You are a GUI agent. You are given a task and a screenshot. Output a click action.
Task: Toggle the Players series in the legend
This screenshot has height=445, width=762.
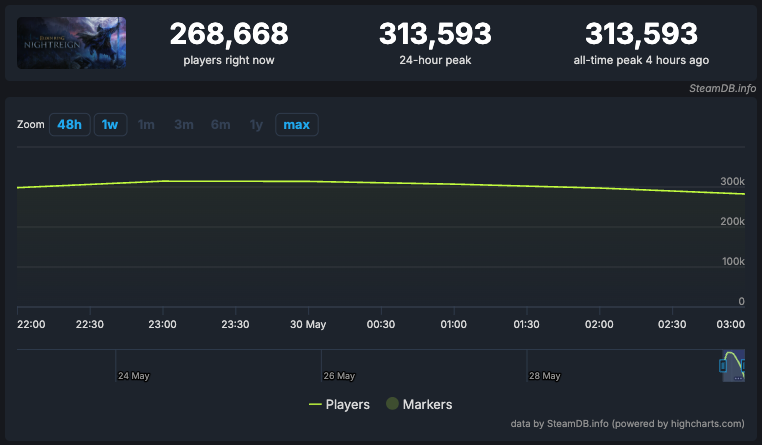[339, 404]
